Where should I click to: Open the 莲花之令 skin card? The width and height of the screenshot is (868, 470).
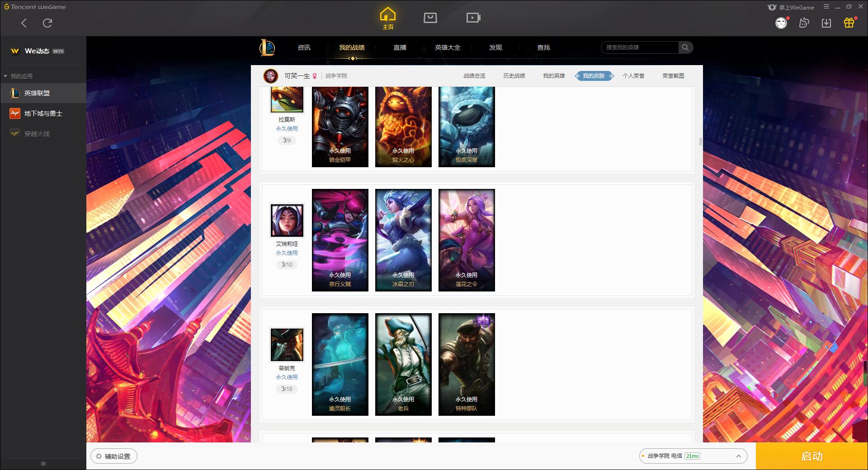click(467, 240)
